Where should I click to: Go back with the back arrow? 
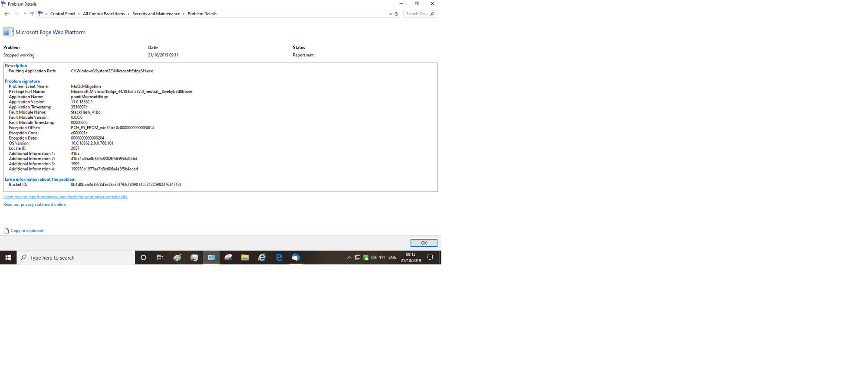tap(7, 14)
